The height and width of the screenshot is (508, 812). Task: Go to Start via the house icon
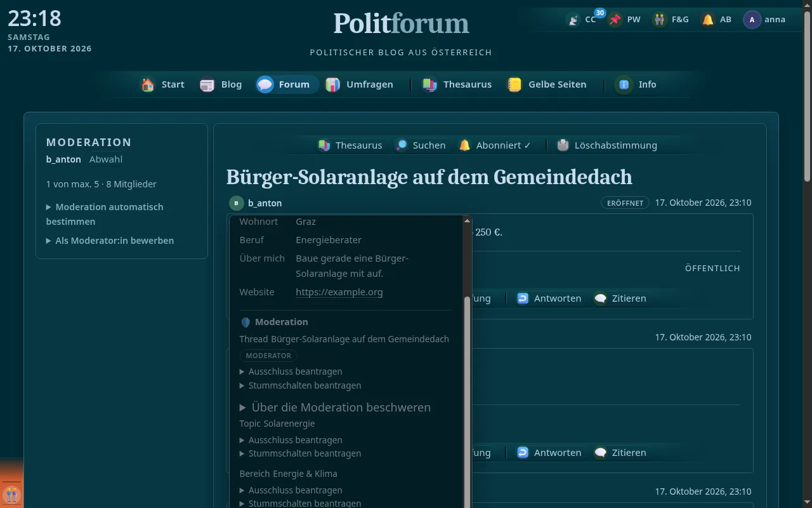(x=148, y=84)
